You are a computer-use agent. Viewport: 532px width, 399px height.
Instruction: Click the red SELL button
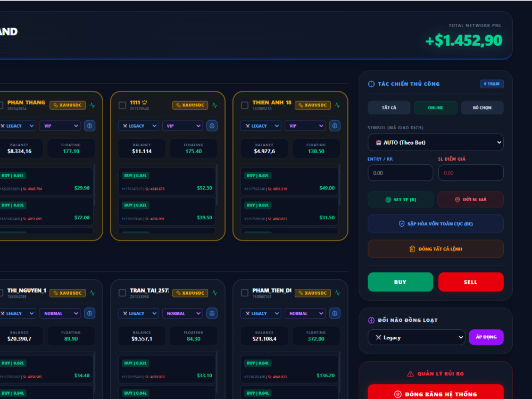tap(471, 282)
